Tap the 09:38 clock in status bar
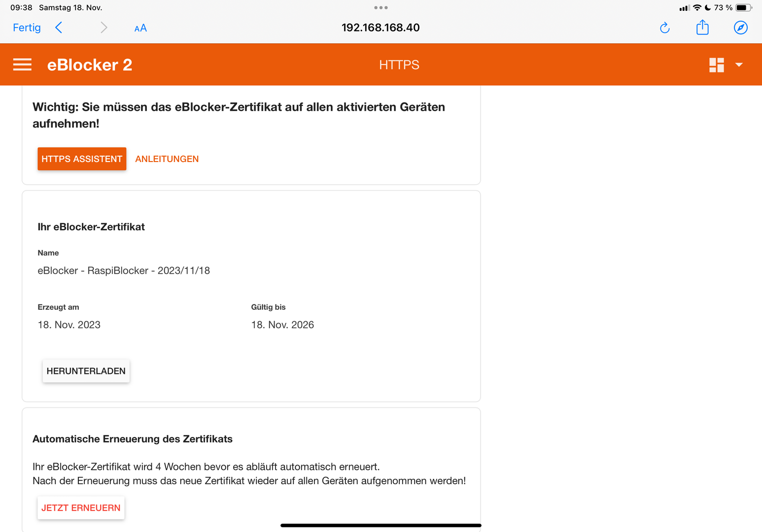This screenshot has width=762, height=532. point(21,7)
